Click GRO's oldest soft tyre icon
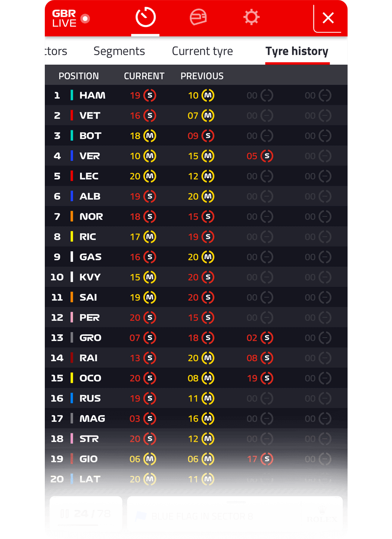The height and width of the screenshot is (539, 392). [267, 338]
